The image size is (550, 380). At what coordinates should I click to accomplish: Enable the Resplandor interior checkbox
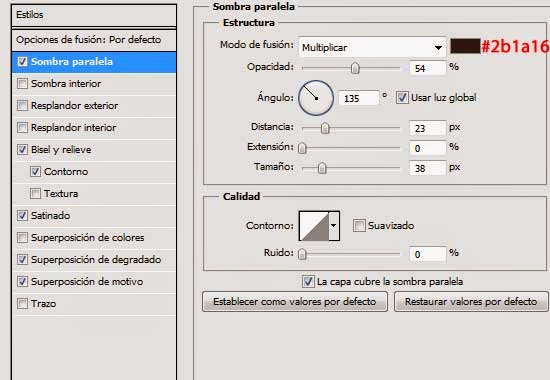(x=22, y=128)
